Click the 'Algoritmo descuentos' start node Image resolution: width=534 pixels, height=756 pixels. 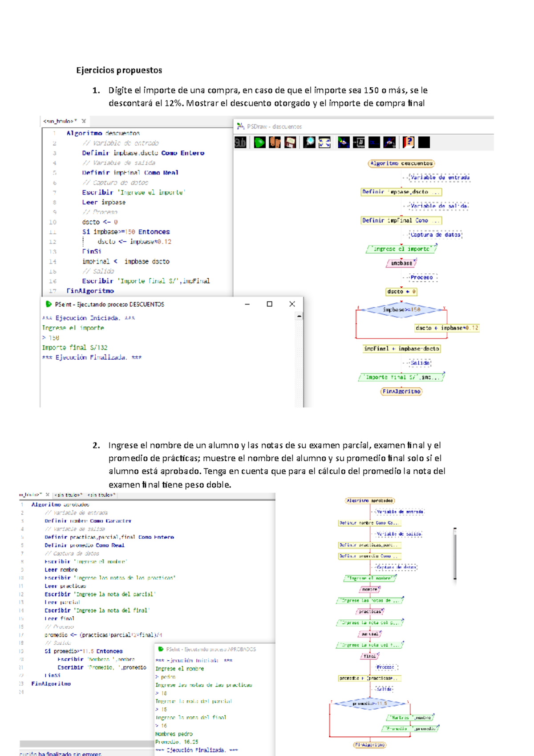pos(401,163)
